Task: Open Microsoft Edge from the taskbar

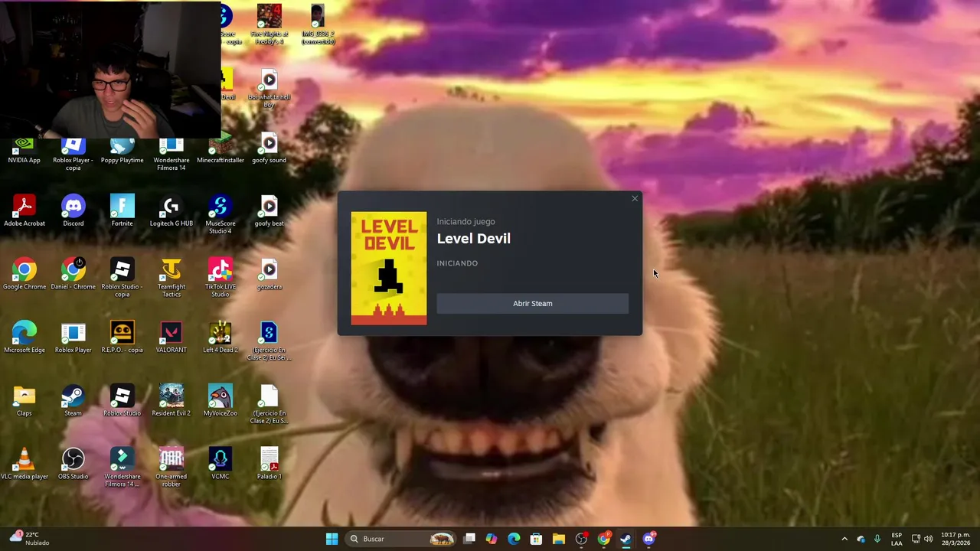Action: click(514, 539)
